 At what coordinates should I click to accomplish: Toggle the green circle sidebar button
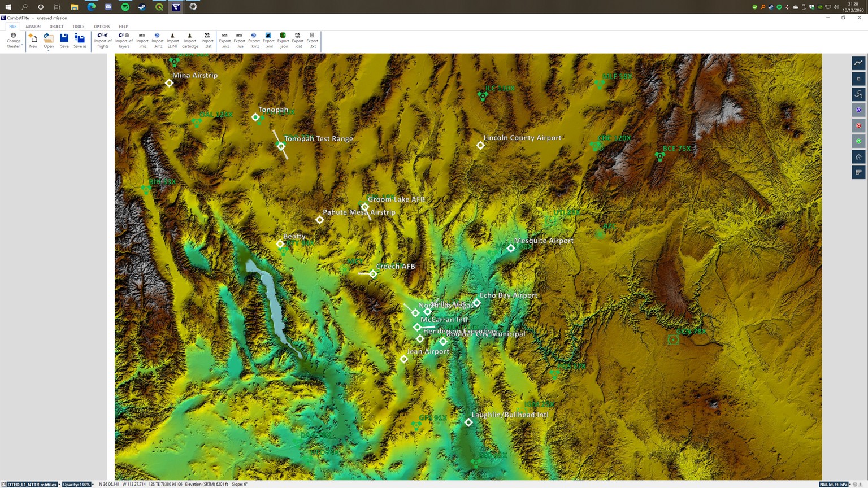[x=858, y=141]
